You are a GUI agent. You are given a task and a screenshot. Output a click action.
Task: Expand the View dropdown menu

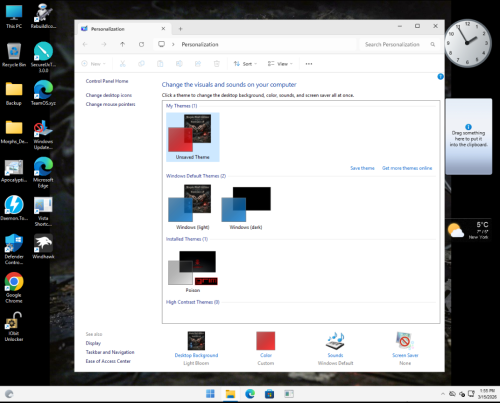click(x=280, y=64)
